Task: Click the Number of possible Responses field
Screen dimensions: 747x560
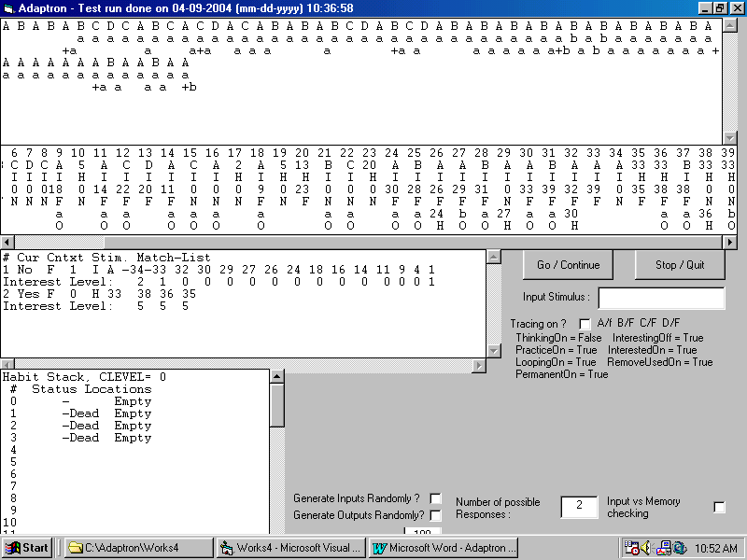Action: (x=579, y=507)
